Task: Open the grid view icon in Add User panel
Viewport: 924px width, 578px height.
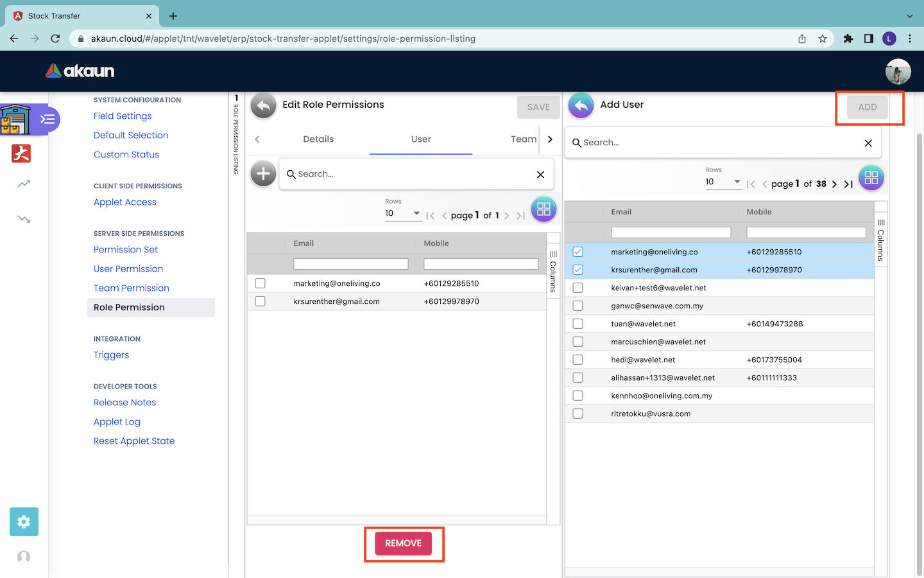Action: (871, 178)
